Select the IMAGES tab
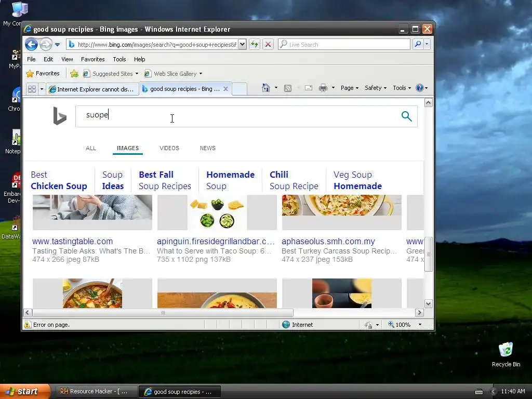Viewport: 532px width, 399px height. (128, 148)
